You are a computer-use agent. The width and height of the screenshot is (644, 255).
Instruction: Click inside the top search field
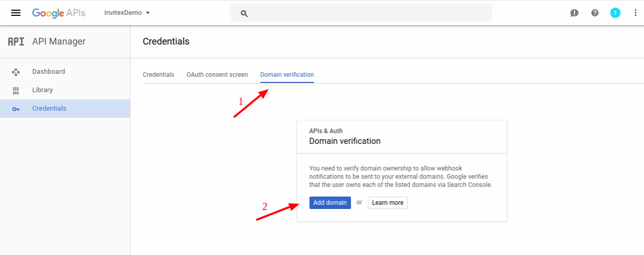click(x=369, y=13)
